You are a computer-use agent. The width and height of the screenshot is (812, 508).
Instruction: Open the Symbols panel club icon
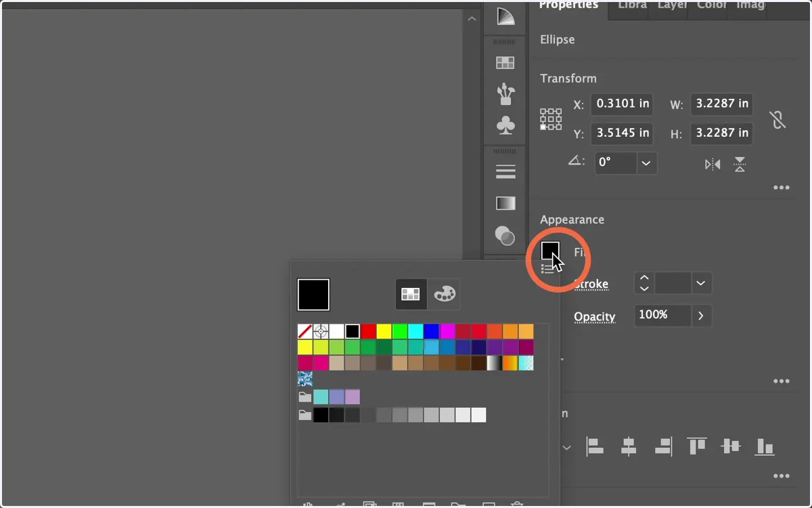coord(505,125)
